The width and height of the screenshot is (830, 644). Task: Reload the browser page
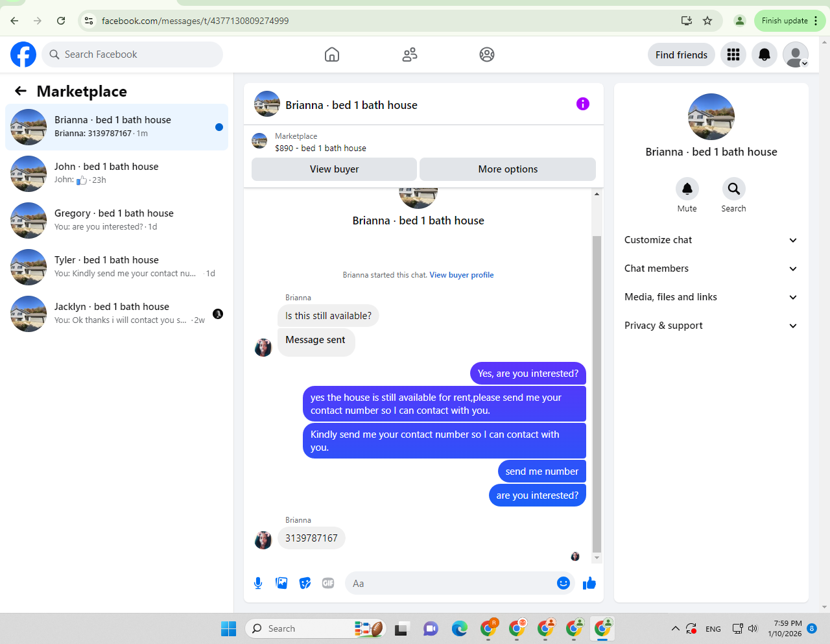click(61, 21)
